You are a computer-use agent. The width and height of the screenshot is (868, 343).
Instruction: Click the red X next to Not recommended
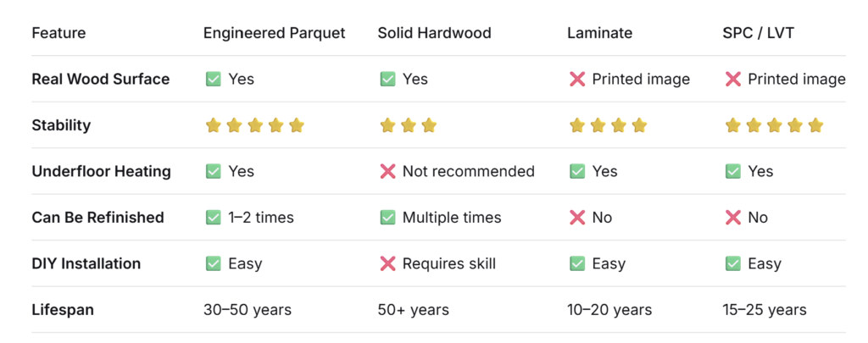387,171
